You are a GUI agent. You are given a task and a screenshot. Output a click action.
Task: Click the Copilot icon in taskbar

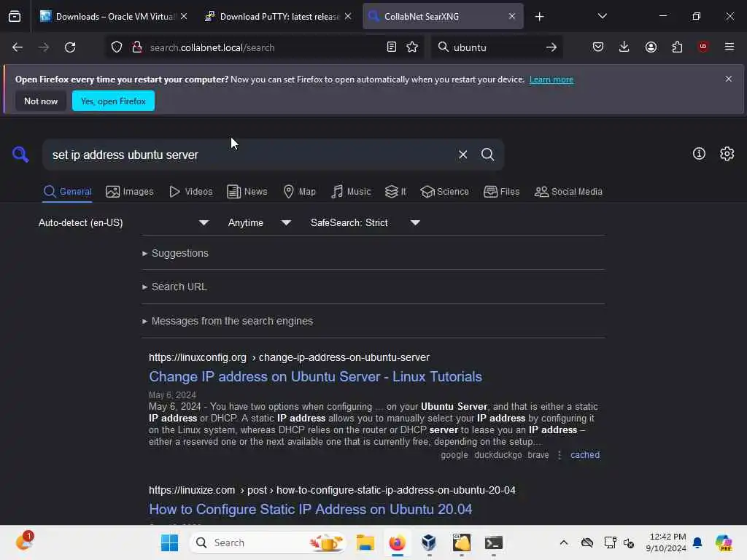click(x=724, y=542)
